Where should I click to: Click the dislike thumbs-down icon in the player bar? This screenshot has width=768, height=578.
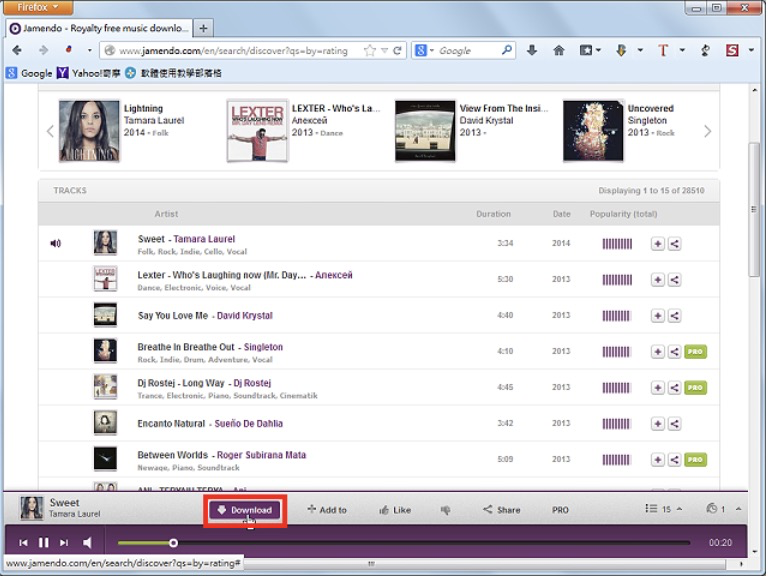(x=445, y=510)
